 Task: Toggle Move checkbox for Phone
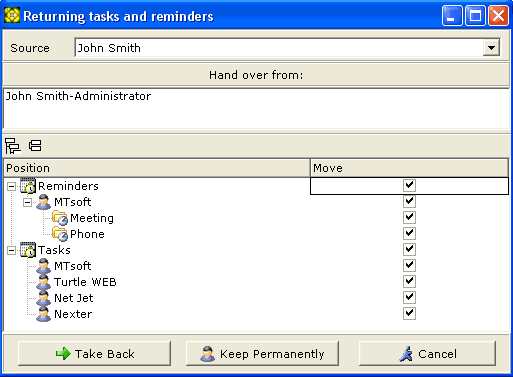409,233
